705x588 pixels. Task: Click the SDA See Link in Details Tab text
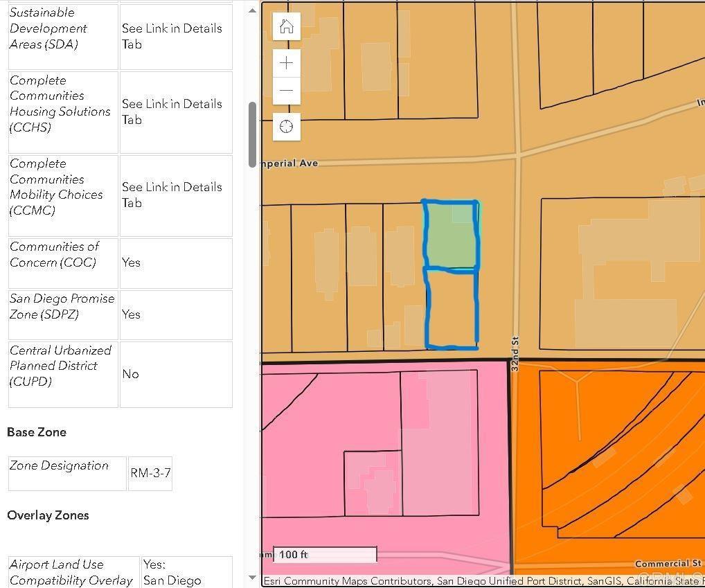[x=172, y=36]
